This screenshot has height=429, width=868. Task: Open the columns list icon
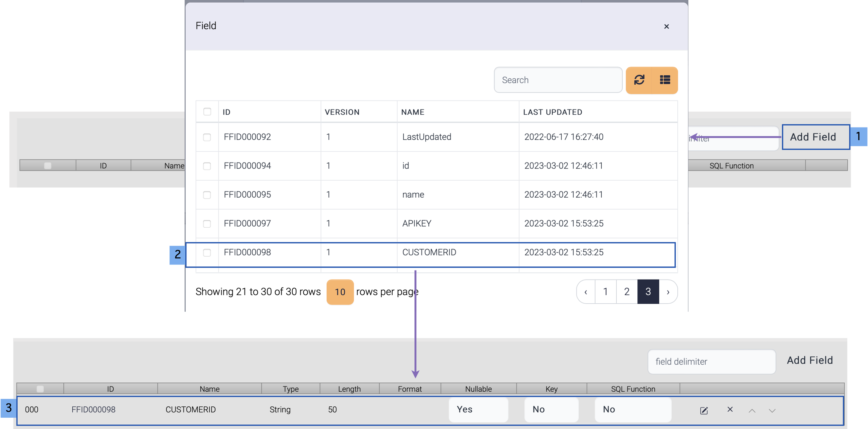[x=665, y=80]
